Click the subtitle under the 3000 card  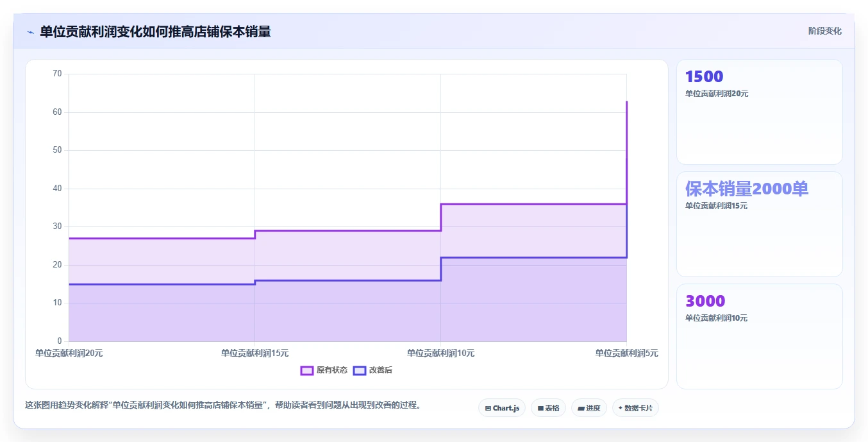(x=717, y=318)
